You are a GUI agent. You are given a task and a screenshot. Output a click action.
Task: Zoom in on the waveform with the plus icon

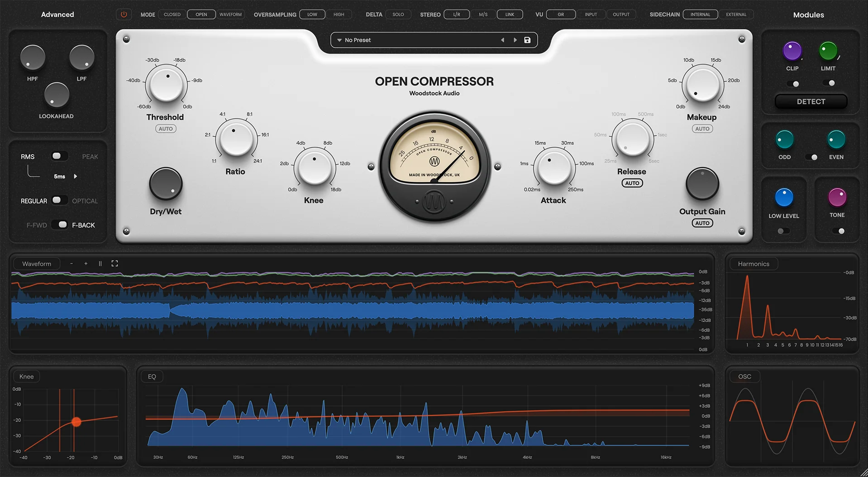click(86, 263)
